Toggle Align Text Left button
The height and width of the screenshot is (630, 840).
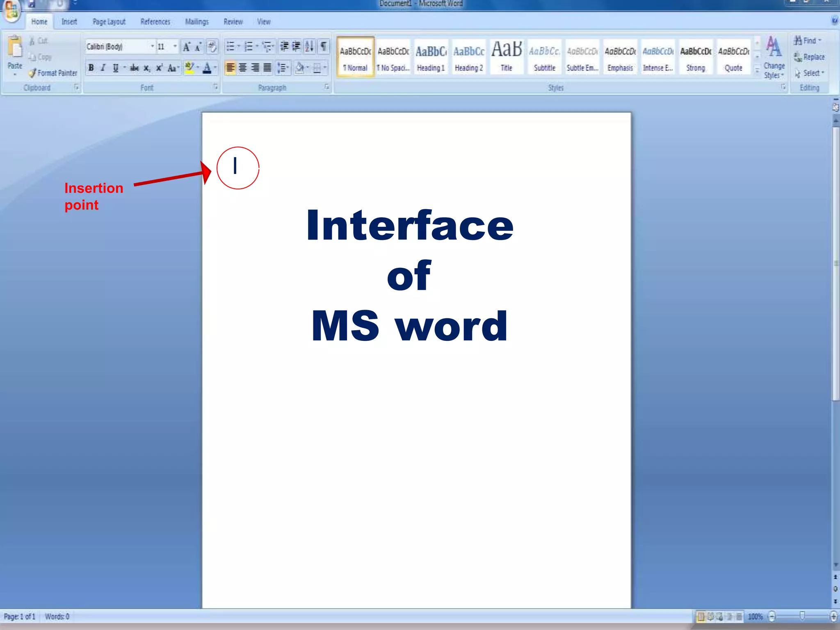click(231, 68)
